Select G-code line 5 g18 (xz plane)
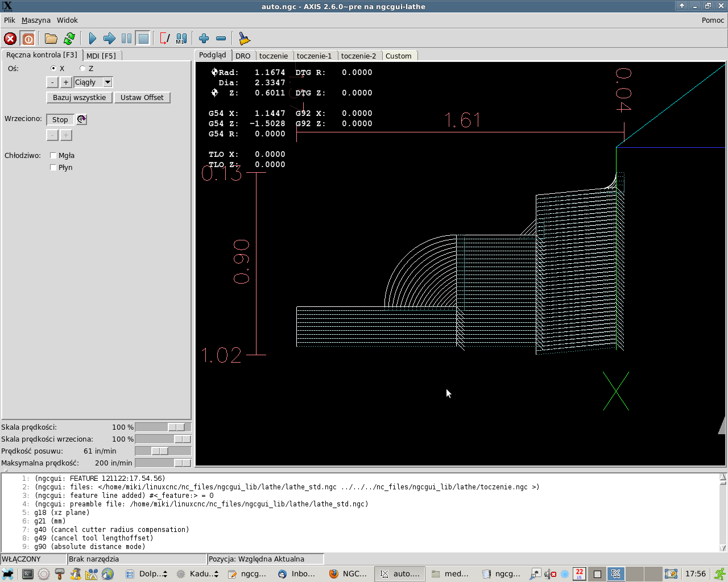 (x=359, y=512)
